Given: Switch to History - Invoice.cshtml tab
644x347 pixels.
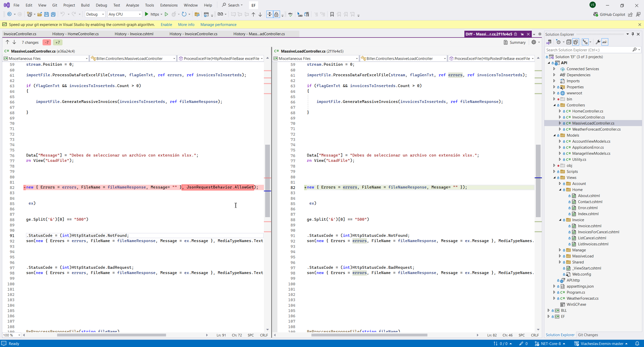Looking at the screenshot, I should coord(134,34).
